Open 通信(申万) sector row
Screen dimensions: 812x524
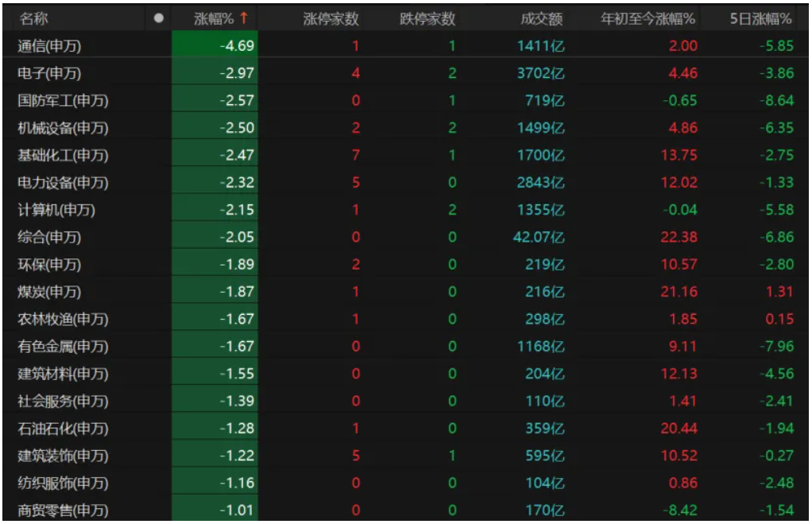(x=49, y=46)
